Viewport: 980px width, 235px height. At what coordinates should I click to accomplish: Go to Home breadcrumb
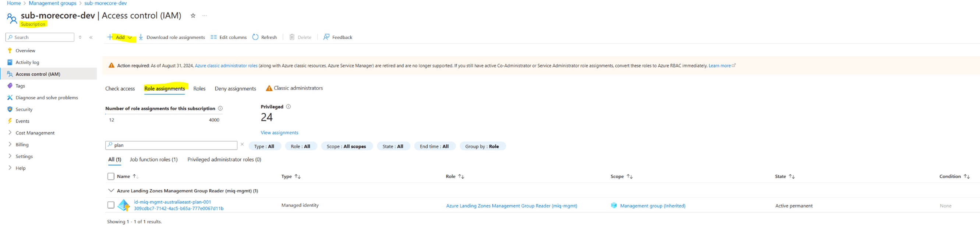click(x=14, y=3)
